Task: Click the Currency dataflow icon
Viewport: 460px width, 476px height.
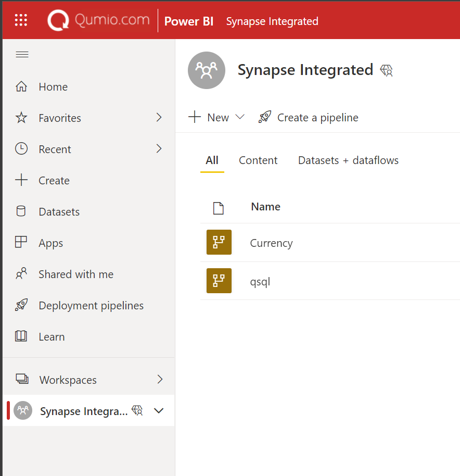Action: 219,242
